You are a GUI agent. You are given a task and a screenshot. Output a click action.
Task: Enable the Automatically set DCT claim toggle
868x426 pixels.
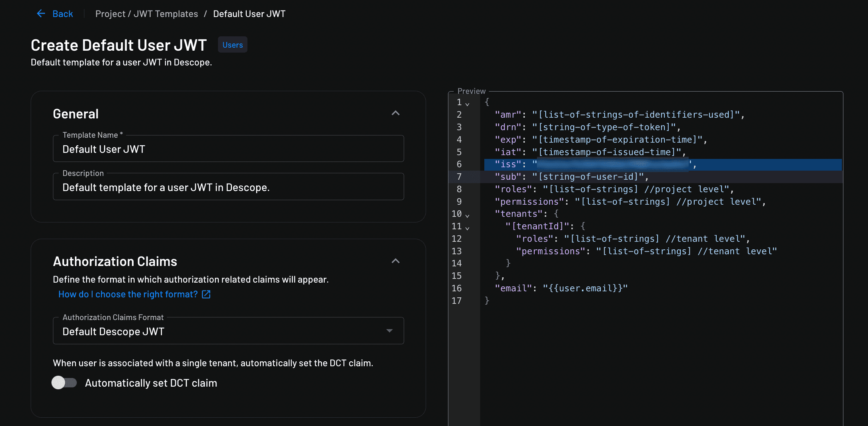(64, 383)
